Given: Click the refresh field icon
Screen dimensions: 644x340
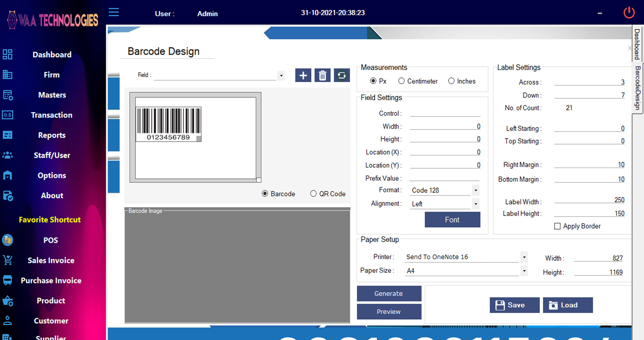Looking at the screenshot, I should (342, 75).
